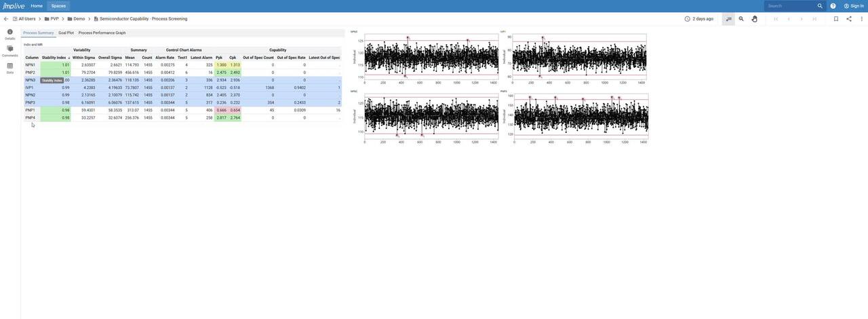868x319 pixels.
Task: Click the Sign In link
Action: (x=854, y=6)
